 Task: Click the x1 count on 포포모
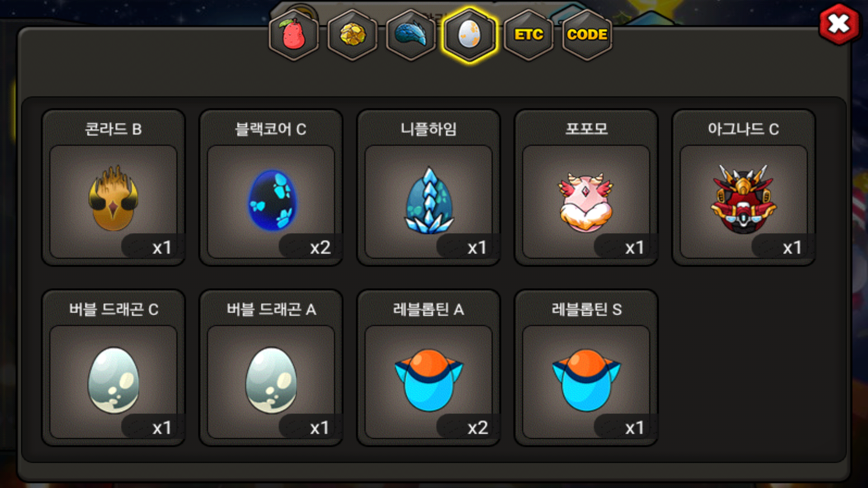tap(634, 247)
